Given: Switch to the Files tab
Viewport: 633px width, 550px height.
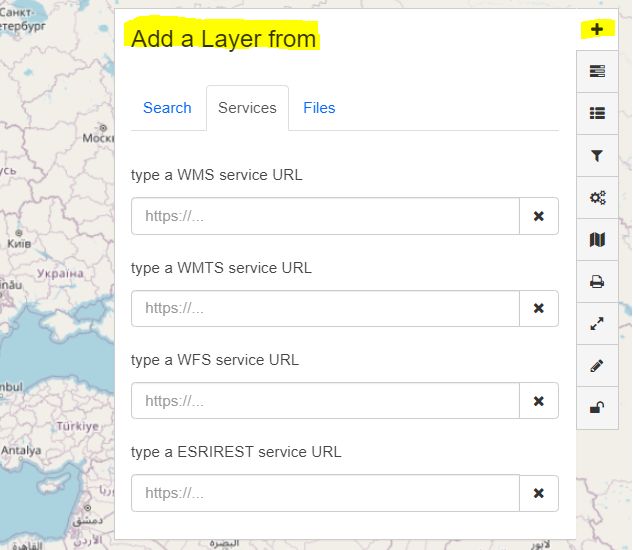Looking at the screenshot, I should [x=319, y=108].
